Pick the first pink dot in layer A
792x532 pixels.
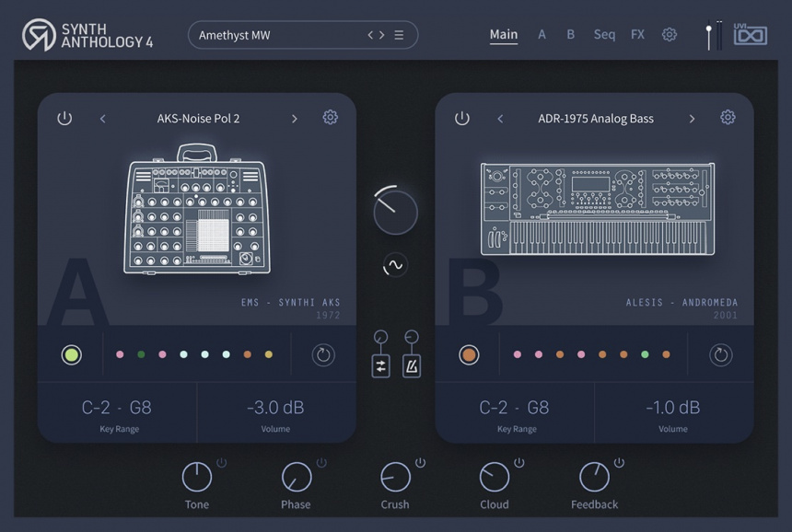coord(120,354)
